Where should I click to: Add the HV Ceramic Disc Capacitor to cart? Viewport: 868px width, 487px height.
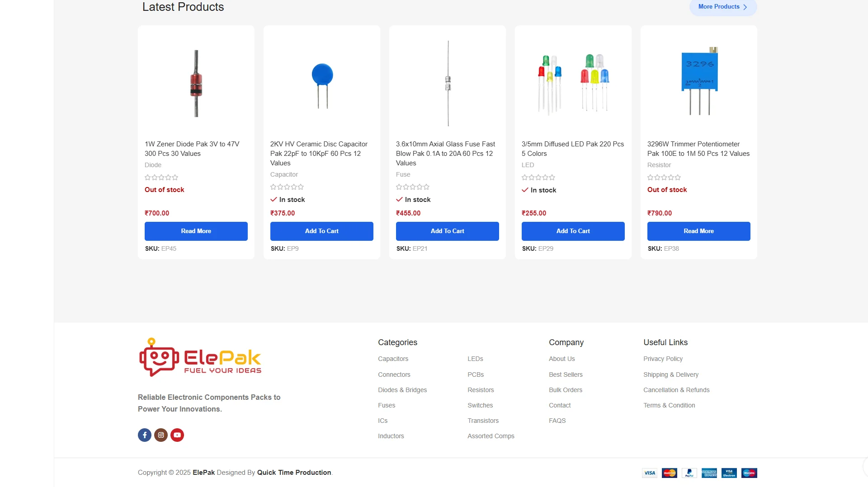[x=321, y=231]
